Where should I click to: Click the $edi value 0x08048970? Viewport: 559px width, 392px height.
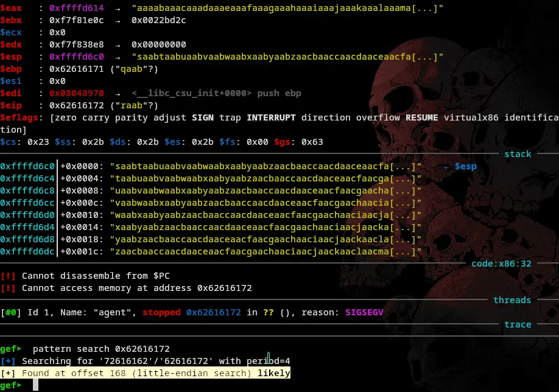[73, 93]
